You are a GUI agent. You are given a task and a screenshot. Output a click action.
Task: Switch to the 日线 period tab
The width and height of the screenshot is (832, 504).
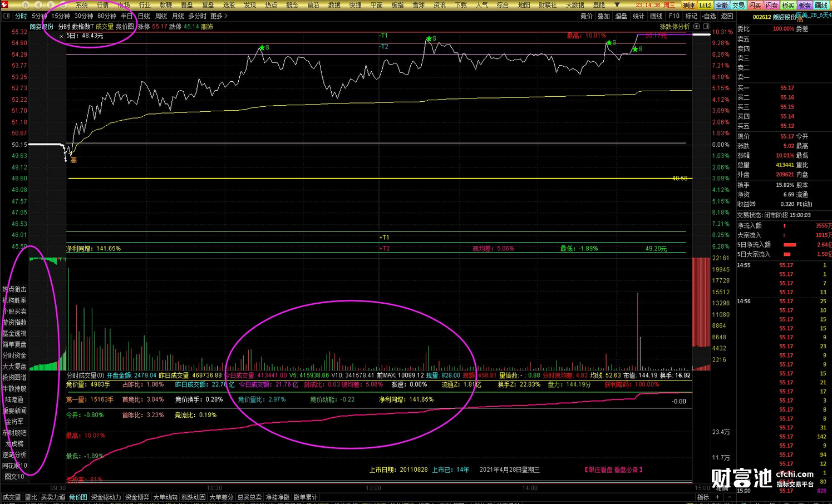[144, 16]
